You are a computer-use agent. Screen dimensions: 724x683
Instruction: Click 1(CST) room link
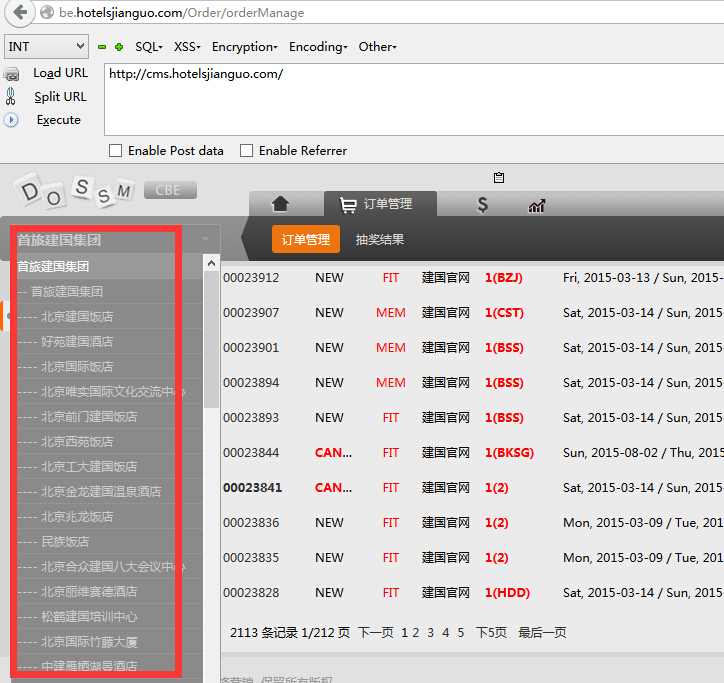[504, 313]
